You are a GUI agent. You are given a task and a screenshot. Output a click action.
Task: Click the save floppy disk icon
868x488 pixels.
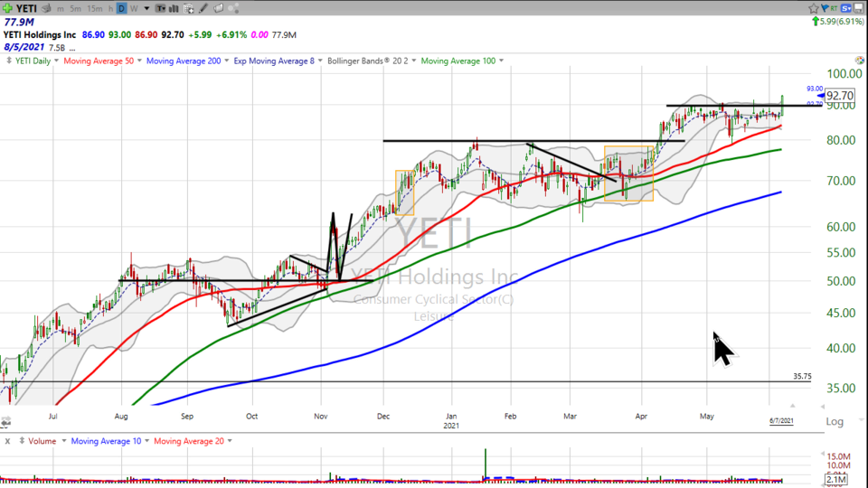tap(859, 8)
